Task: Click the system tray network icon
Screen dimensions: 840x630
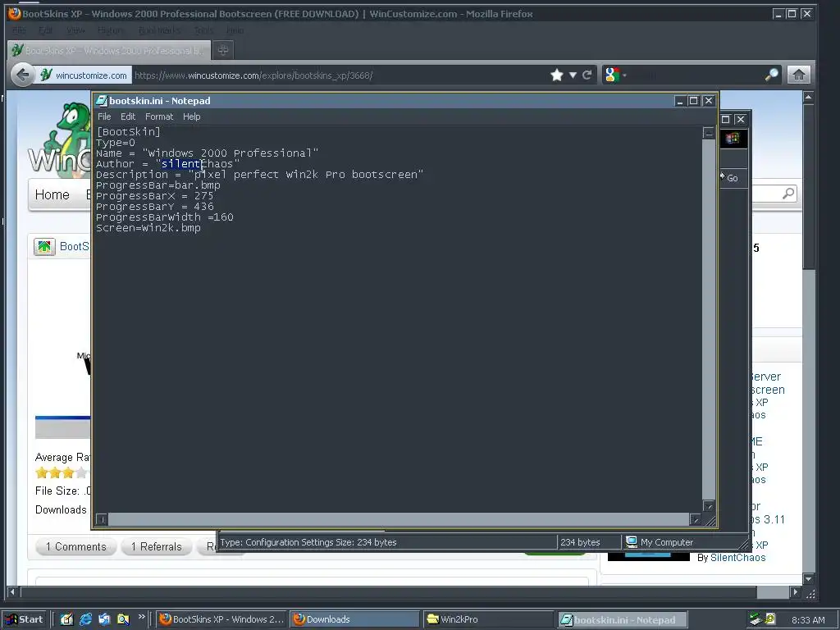Action: [756, 619]
